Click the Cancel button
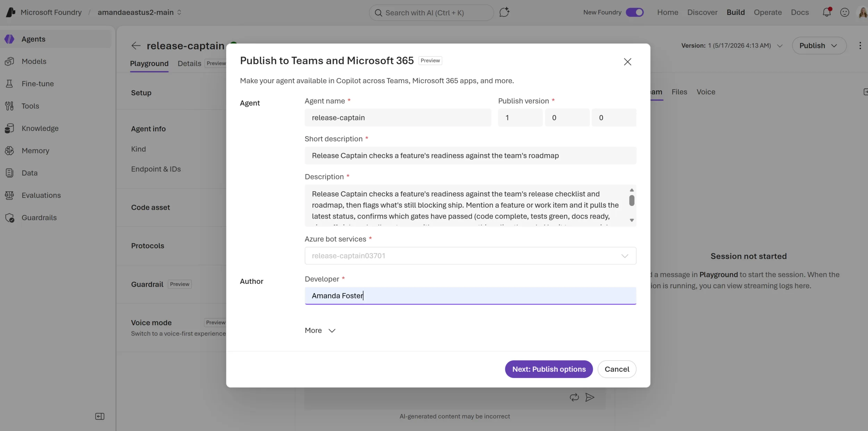This screenshot has height=431, width=868. coord(617,369)
